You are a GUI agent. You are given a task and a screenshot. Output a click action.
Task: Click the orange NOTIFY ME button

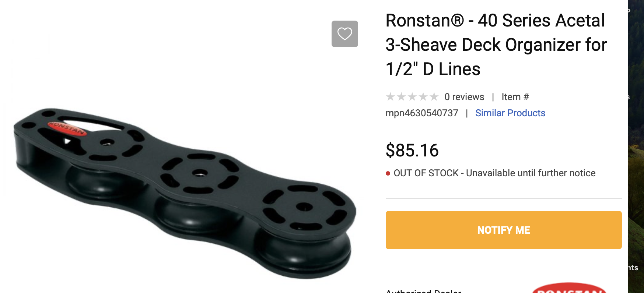pos(504,230)
